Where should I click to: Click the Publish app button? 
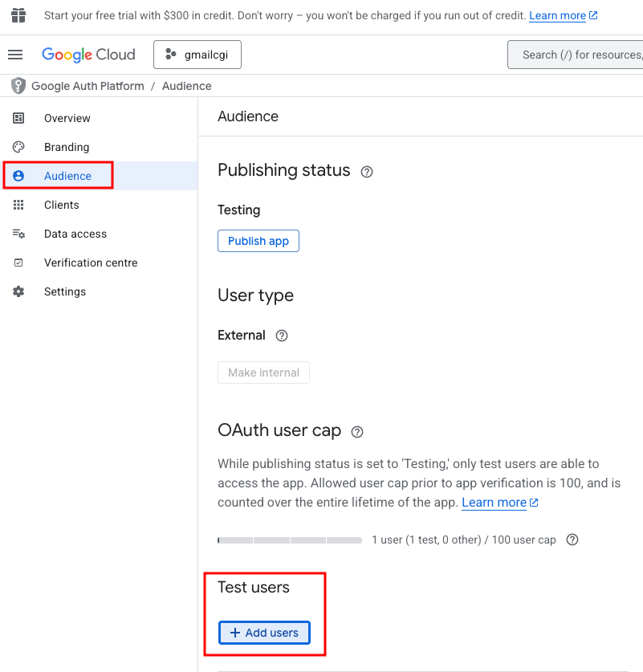click(258, 241)
